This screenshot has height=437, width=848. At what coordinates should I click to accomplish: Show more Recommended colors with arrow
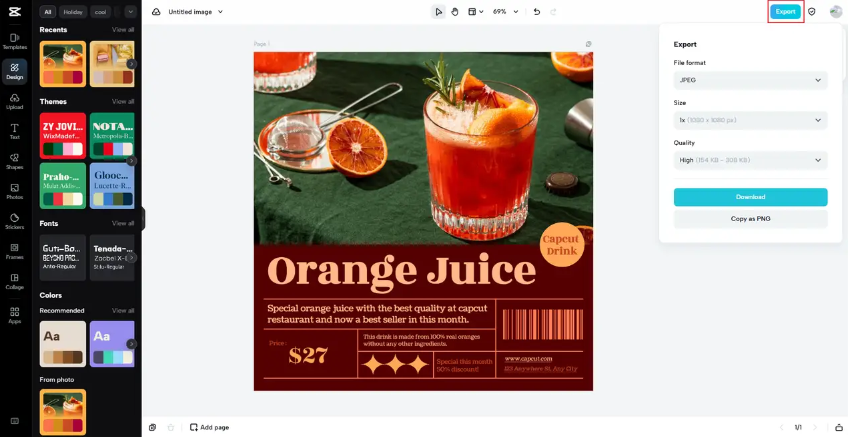(131, 344)
